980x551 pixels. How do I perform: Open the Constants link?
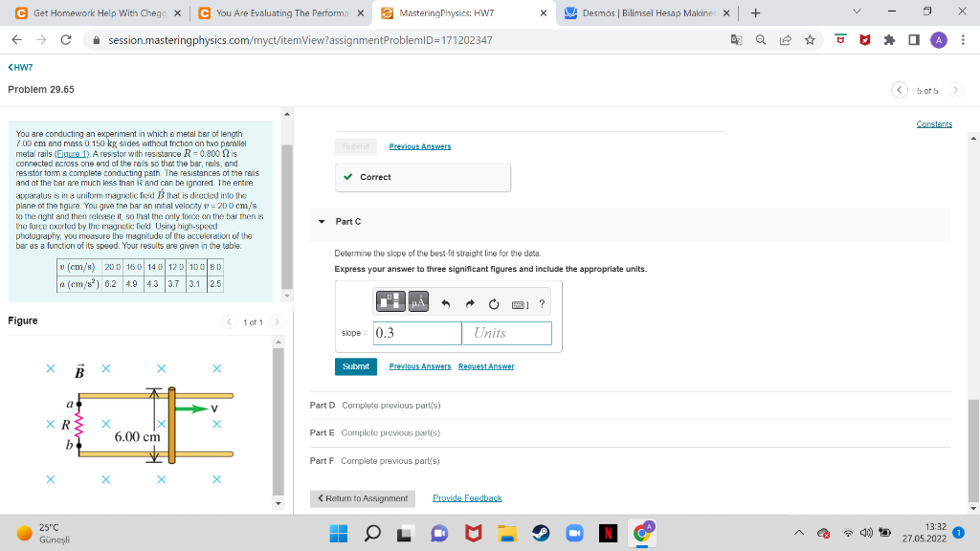click(x=934, y=124)
